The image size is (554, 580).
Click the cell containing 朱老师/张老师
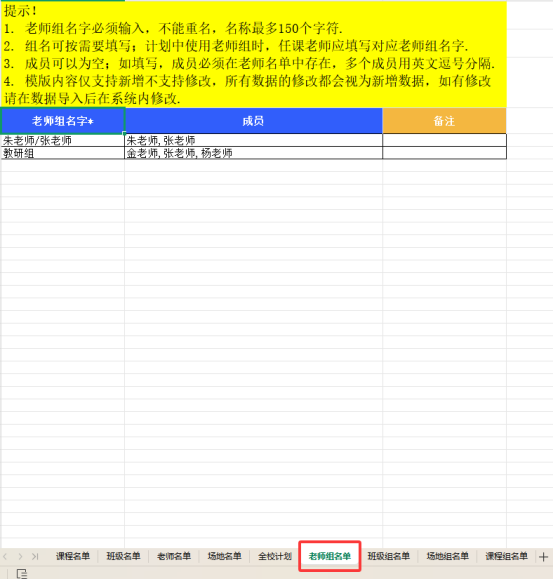pos(63,141)
